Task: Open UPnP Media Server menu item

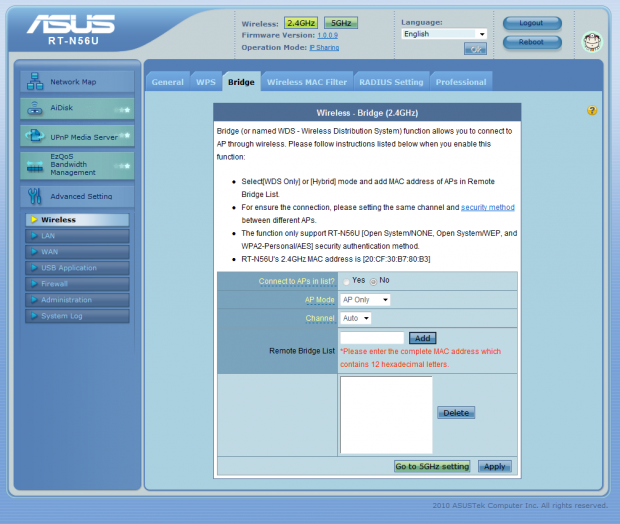Action: pyautogui.click(x=77, y=136)
